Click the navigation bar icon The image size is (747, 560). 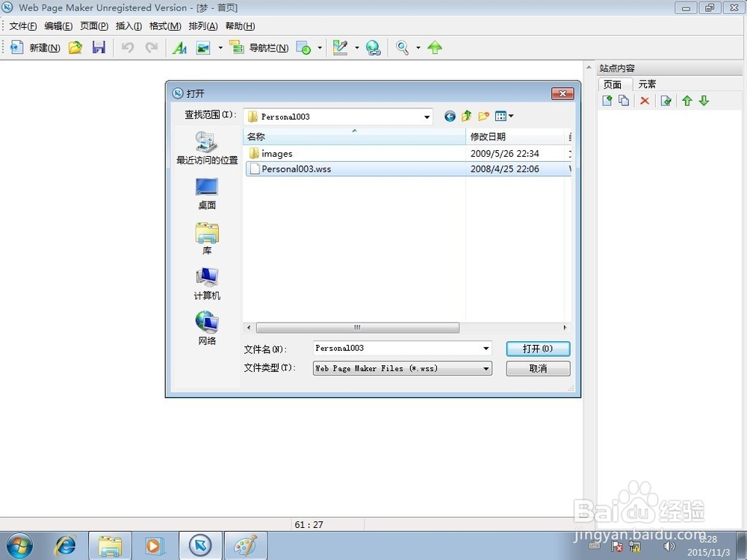[236, 47]
